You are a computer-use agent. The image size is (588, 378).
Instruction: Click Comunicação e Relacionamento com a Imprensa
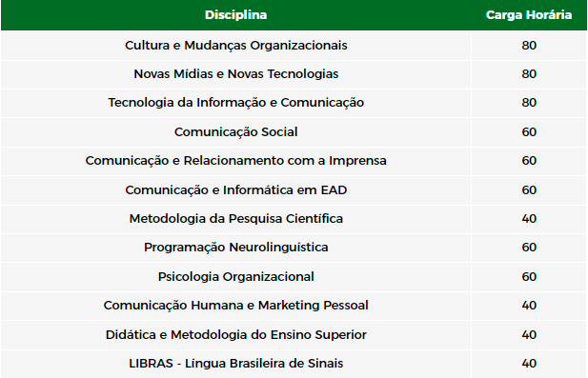(236, 161)
